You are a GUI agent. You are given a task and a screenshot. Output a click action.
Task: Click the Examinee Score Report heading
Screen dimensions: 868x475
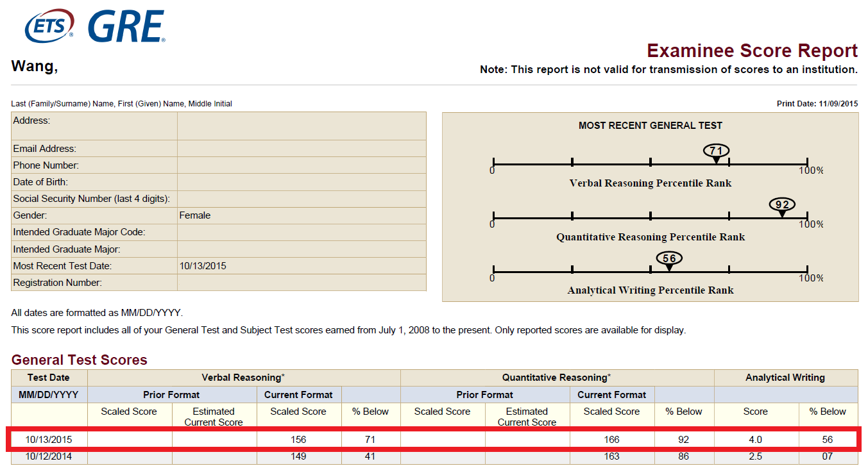click(x=752, y=51)
